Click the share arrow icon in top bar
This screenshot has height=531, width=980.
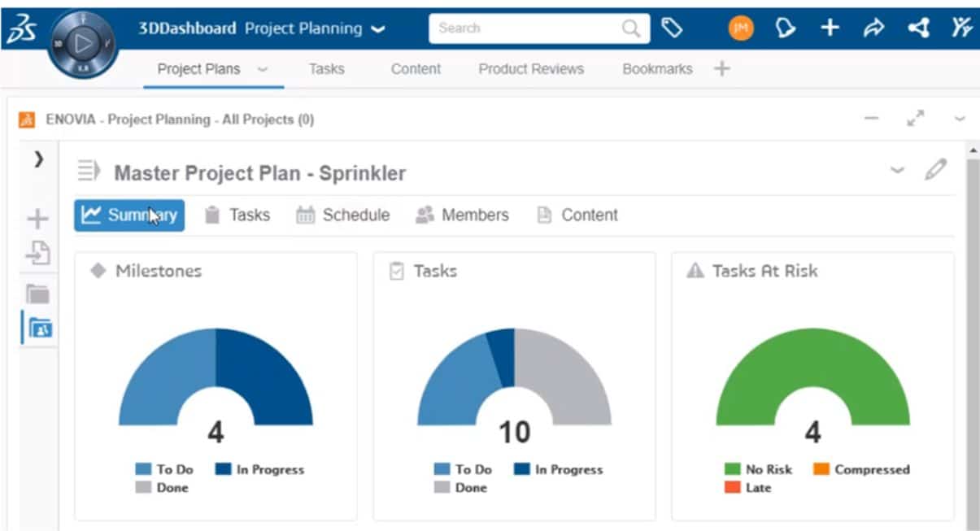873,28
